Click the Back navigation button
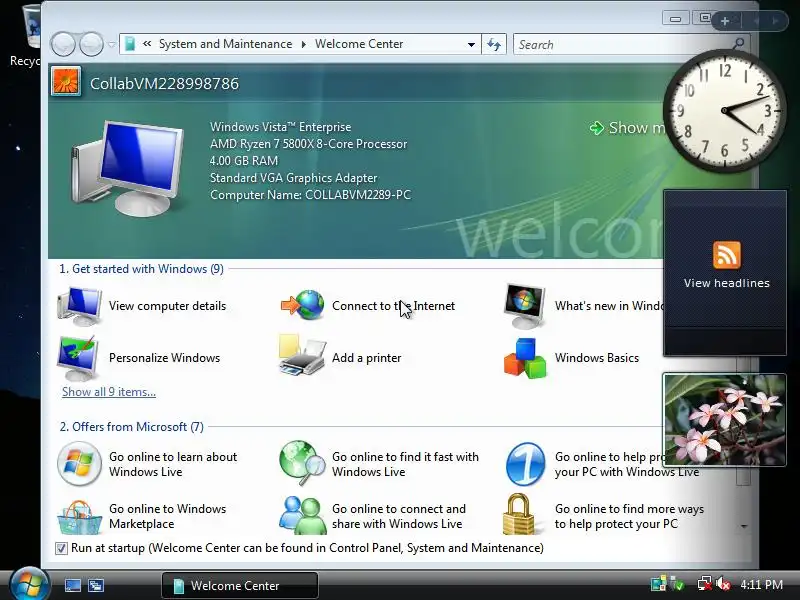800x600 pixels. (64, 44)
